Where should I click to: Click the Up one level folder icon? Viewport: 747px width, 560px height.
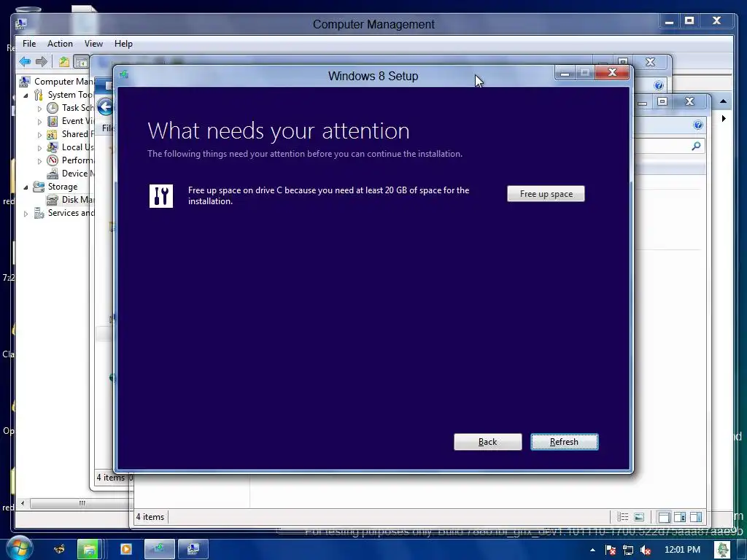64,61
